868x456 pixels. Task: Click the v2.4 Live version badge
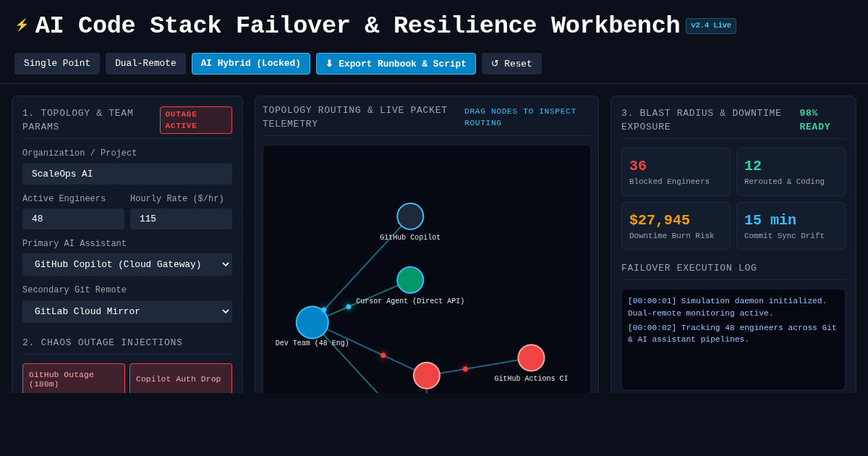711,26
